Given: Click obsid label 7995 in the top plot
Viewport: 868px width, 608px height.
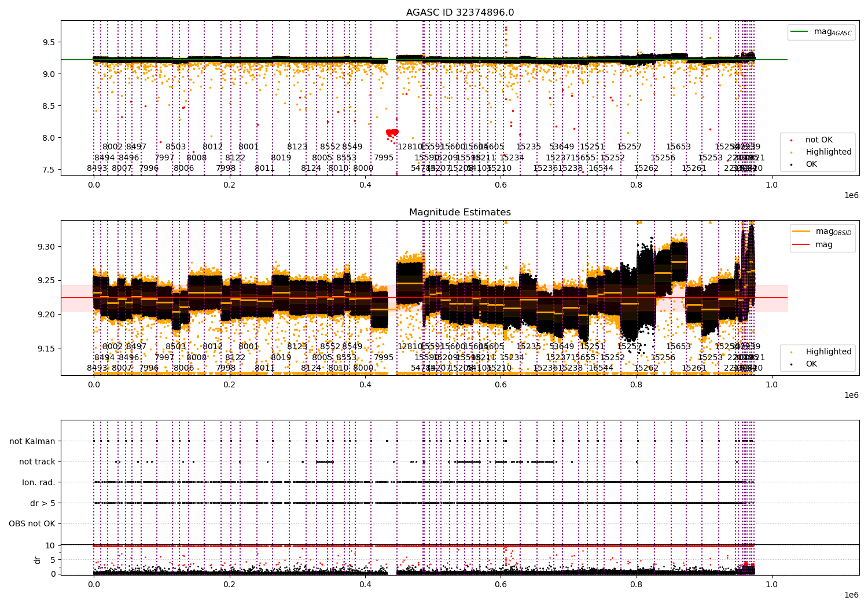Looking at the screenshot, I should tap(384, 158).
